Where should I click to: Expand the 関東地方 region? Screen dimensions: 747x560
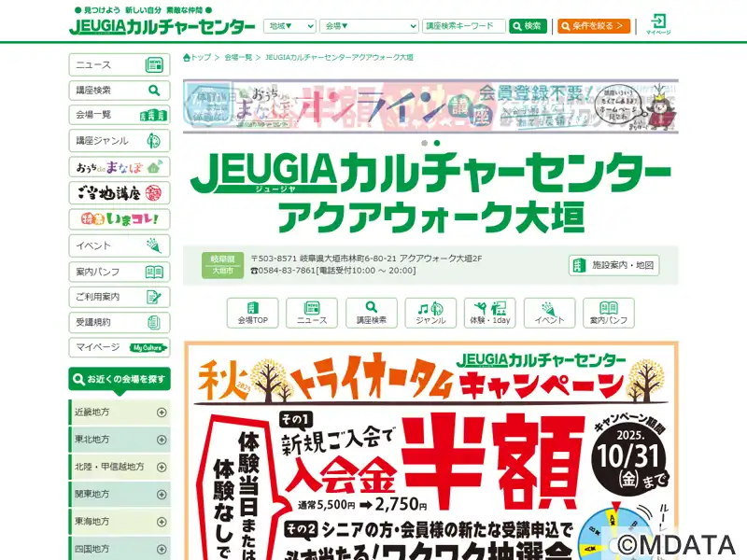120,495
